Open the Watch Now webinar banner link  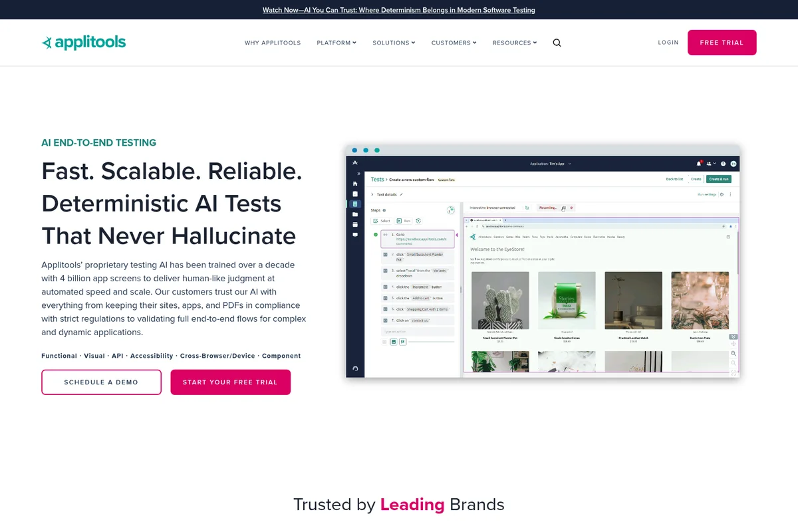coord(399,10)
